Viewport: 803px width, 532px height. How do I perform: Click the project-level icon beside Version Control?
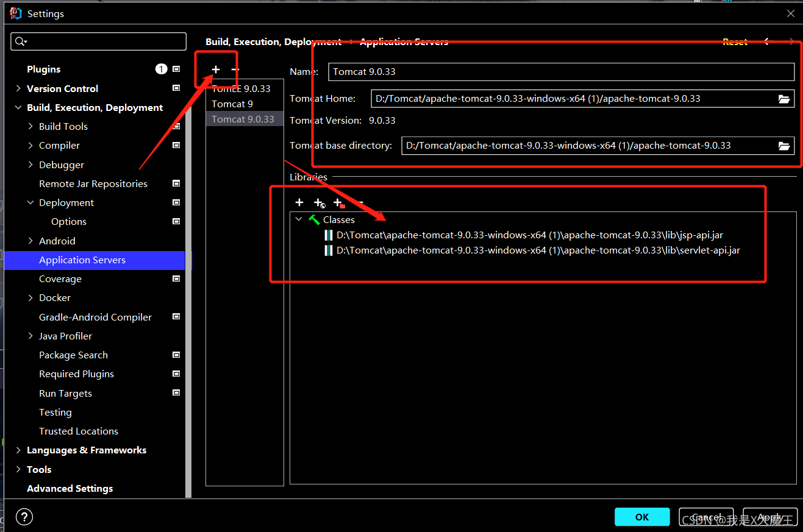pos(176,88)
